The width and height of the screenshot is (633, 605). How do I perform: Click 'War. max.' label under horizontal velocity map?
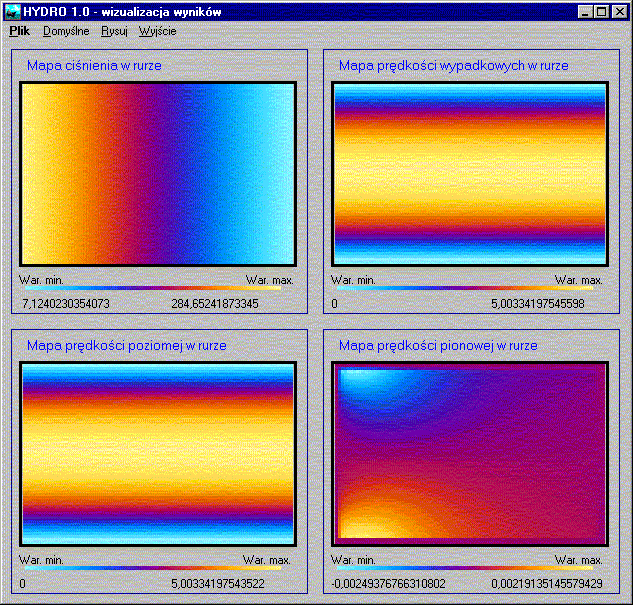pyautogui.click(x=266, y=560)
